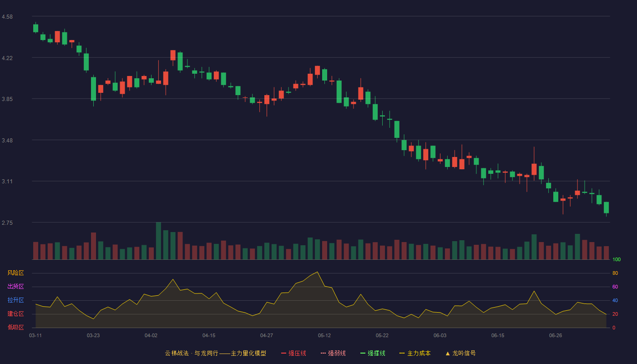Select the 建仓区 zone label
Image resolution: width=637 pixels, height=364 pixels.
point(15,314)
